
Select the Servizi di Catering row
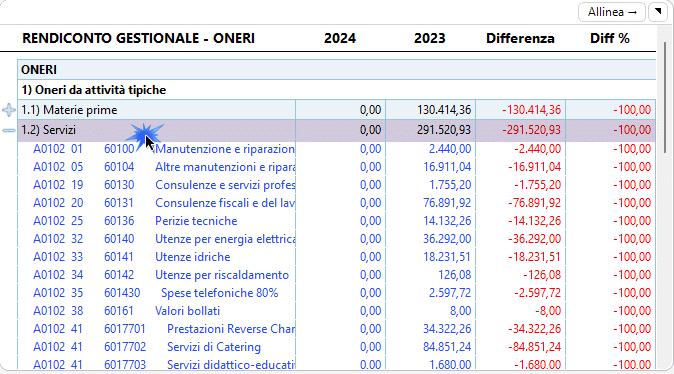(337, 347)
